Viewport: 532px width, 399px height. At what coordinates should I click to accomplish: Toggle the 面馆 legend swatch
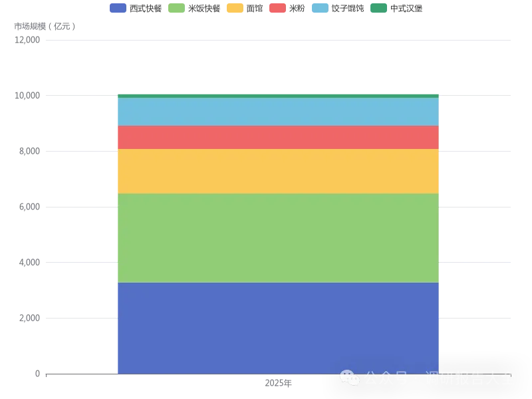click(235, 8)
